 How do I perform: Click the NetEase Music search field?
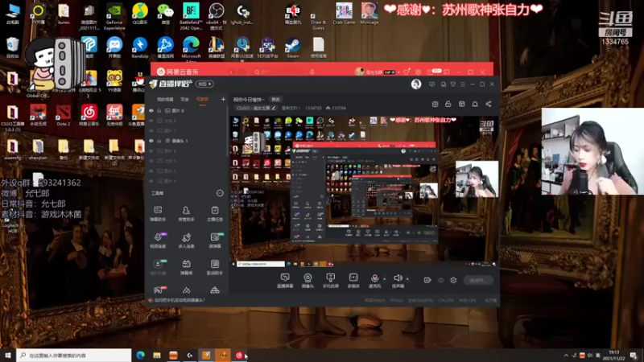[x=279, y=72]
